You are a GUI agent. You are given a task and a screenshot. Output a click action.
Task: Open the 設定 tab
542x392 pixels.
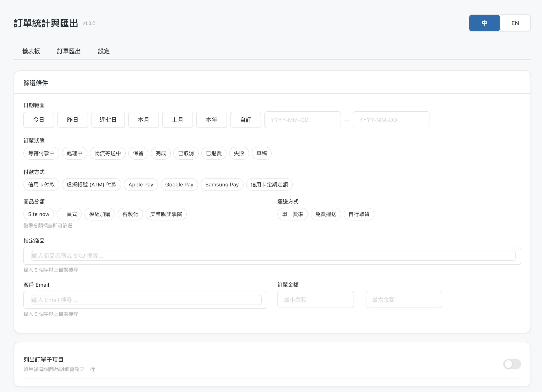[x=104, y=51]
